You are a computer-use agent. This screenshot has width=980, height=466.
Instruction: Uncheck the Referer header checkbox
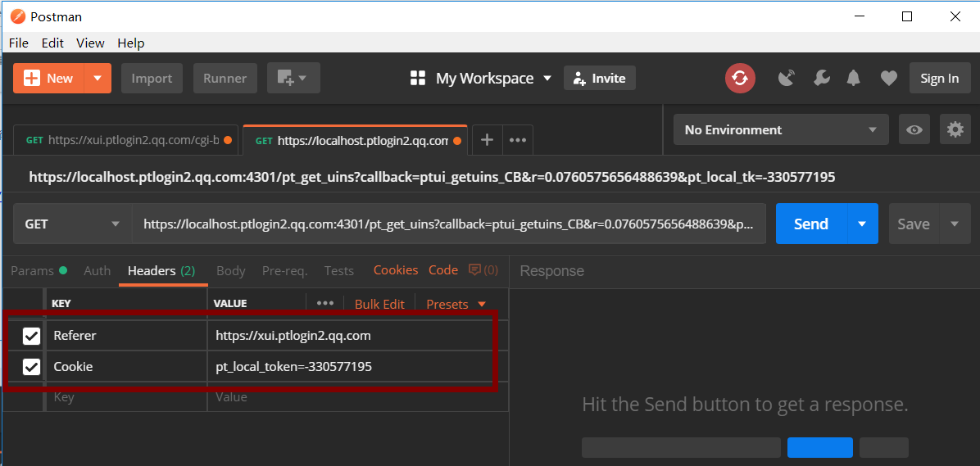[31, 336]
